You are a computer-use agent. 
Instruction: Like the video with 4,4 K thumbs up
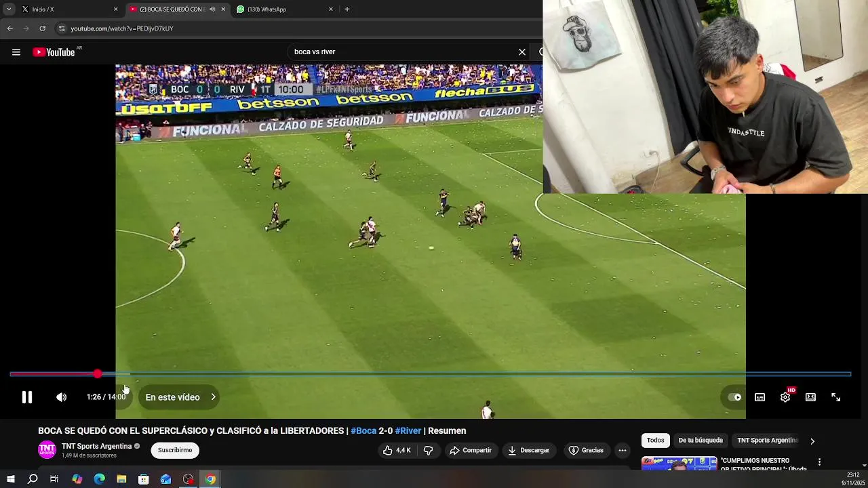(397, 450)
